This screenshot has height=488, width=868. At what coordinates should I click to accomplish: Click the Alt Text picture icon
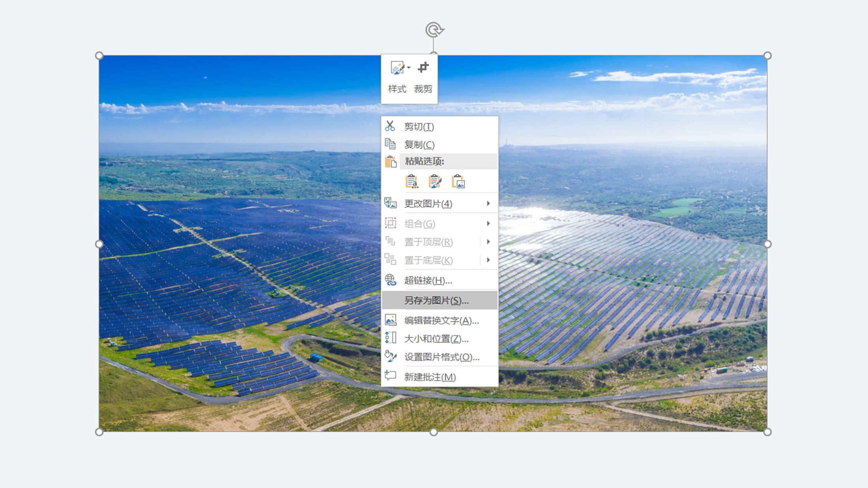pos(391,320)
